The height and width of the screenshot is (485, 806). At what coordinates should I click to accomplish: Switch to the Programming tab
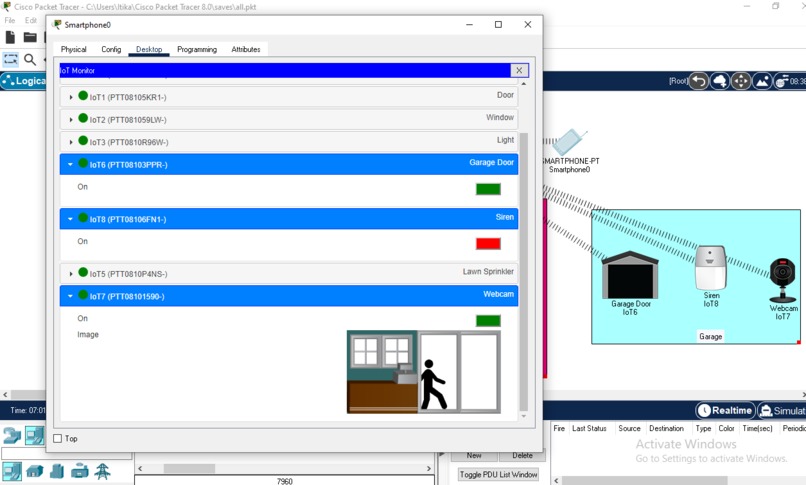[197, 49]
